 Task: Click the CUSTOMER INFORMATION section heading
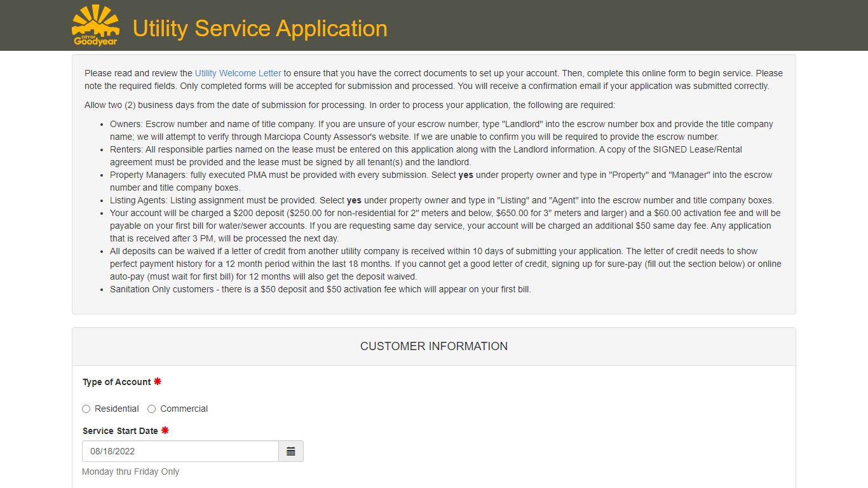tap(434, 346)
